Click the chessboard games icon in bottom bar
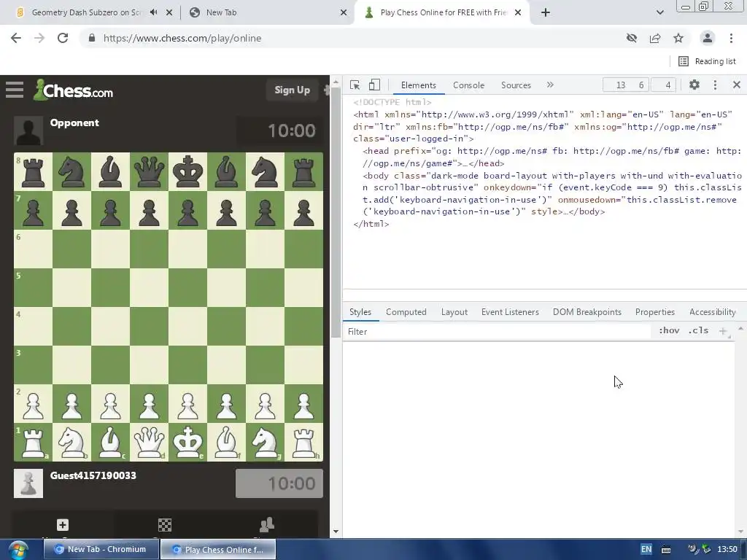747x560 pixels. (165, 525)
